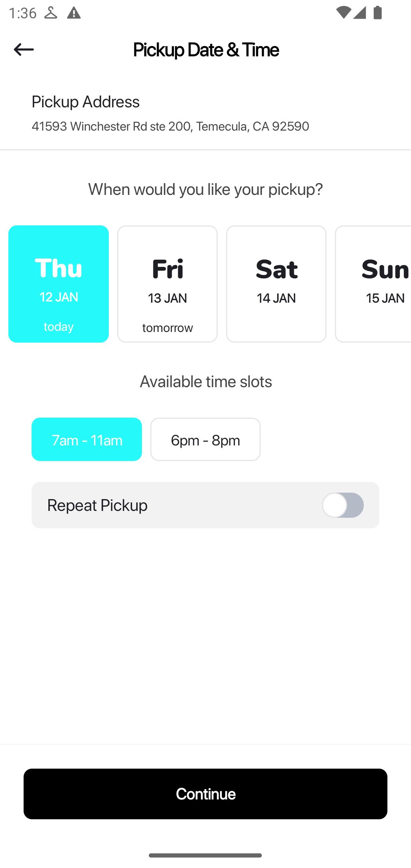Viewport: 411px width, 868px height.
Task: Tap the cellular signal status icon
Action: coord(359,13)
